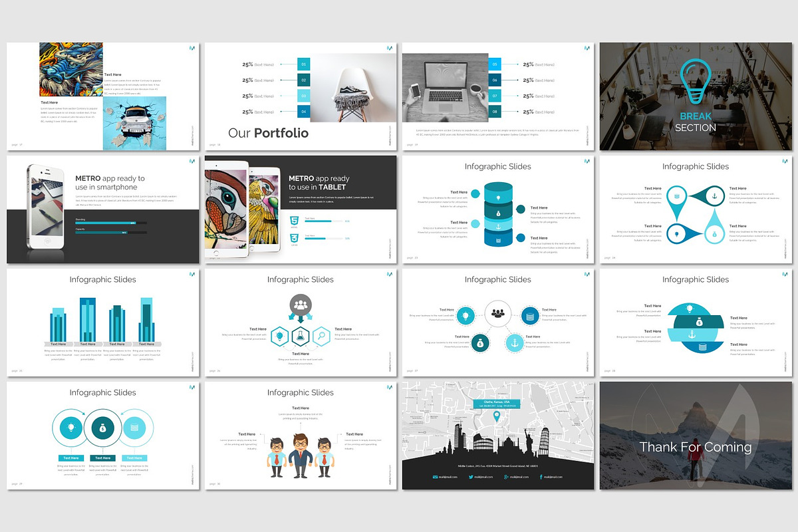Select the Facebook icon on the contact map slide
The image size is (798, 532).
click(x=541, y=477)
